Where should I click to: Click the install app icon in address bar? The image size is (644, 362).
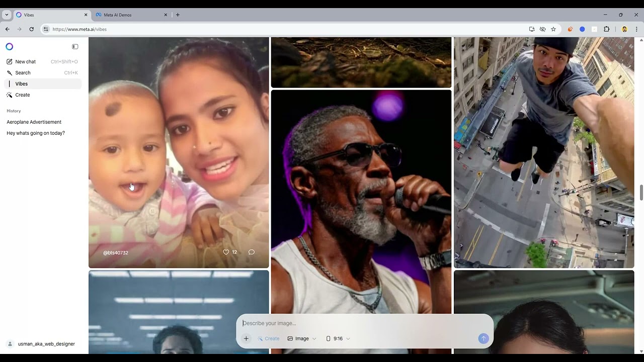pos(532,29)
